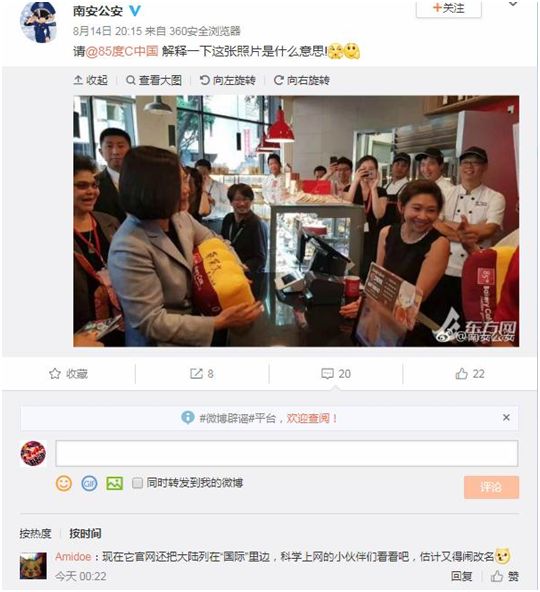The width and height of the screenshot is (540, 592).
Task: Sort comments by 按时间 tab
Action: 85,533
